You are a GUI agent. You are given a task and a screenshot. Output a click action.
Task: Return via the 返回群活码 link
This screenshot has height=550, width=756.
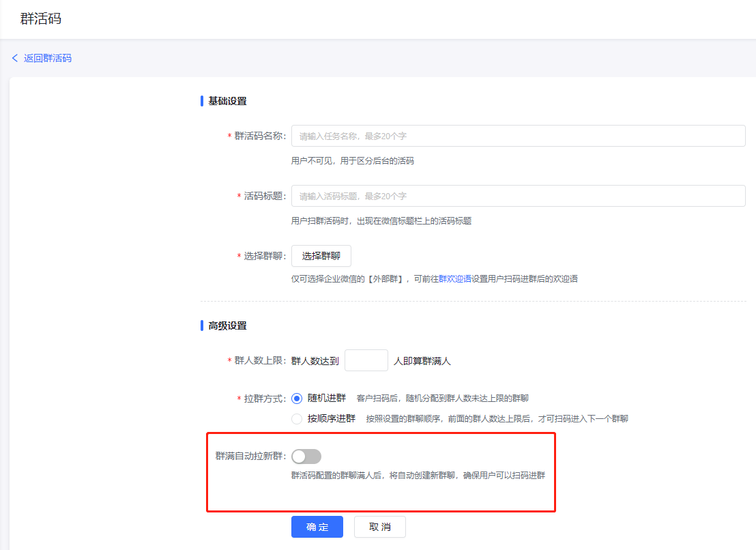coord(47,58)
